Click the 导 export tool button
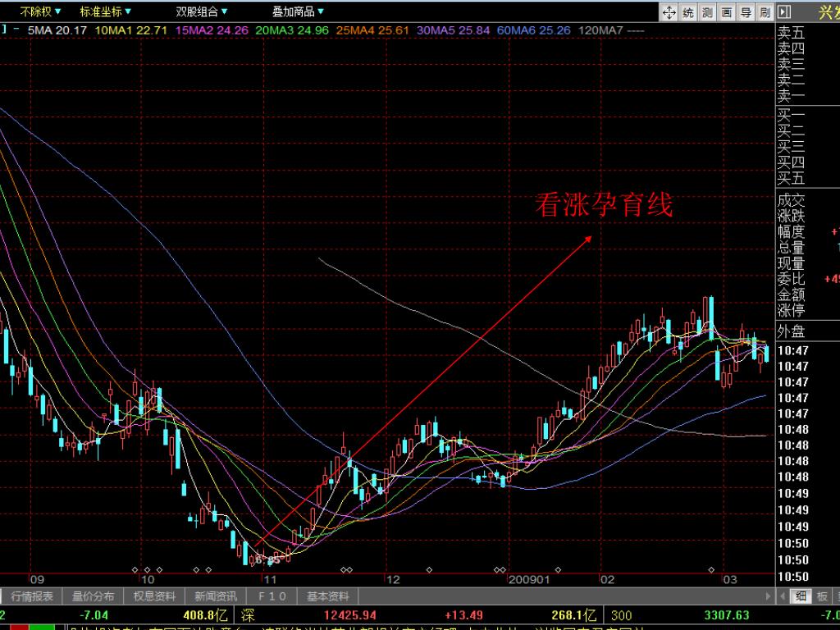 tap(746, 12)
